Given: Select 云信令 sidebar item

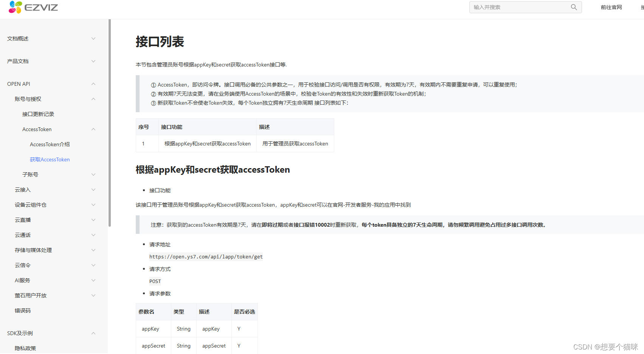Looking at the screenshot, I should (23, 265).
